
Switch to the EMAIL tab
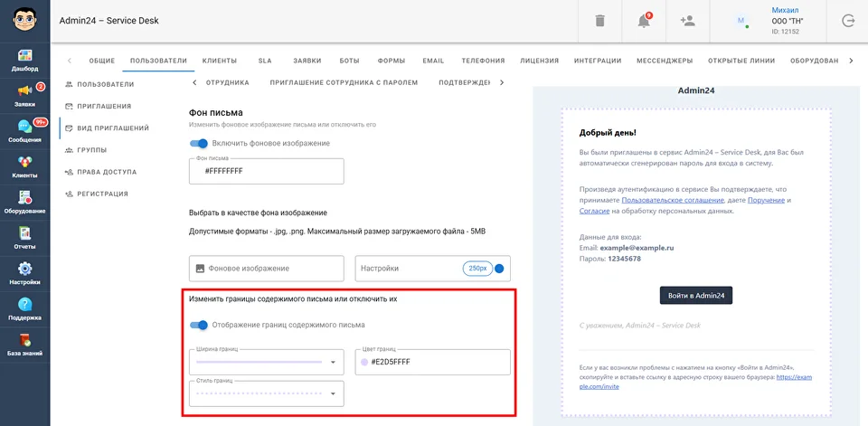point(433,61)
